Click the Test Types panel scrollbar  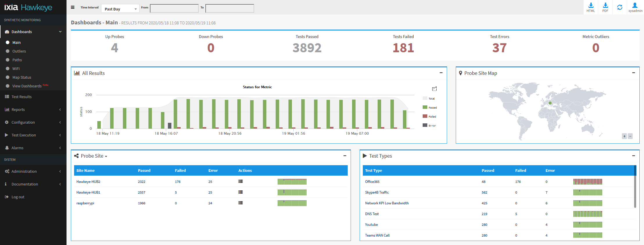click(x=635, y=186)
